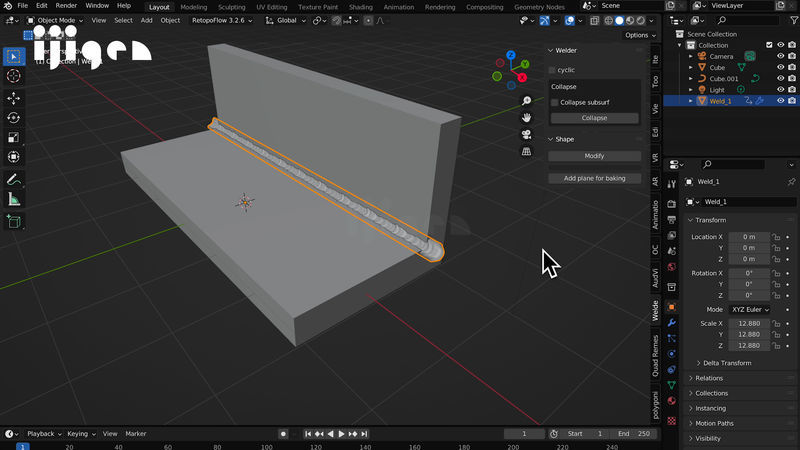Open the Object properties orange square tab
Screen dimensions: 800x450
[671, 307]
